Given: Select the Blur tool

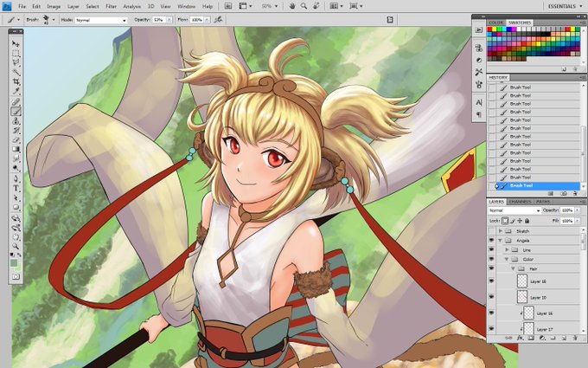Looking at the screenshot, I should 16,158.
